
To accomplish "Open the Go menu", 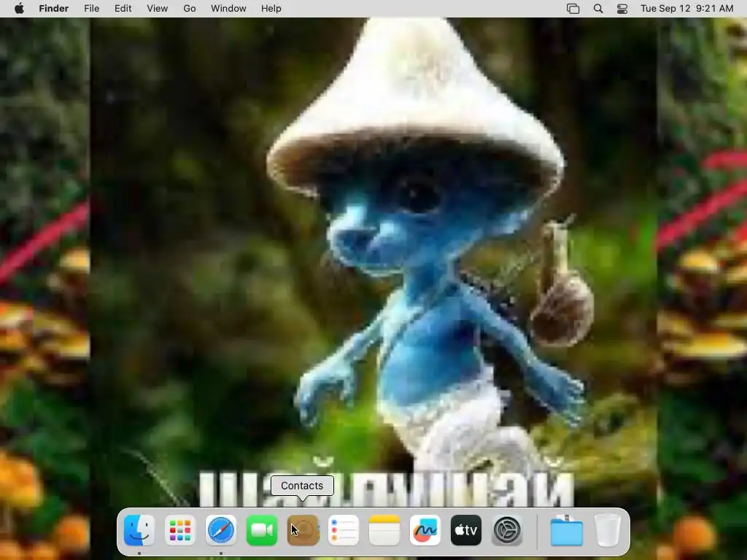I will tap(190, 9).
